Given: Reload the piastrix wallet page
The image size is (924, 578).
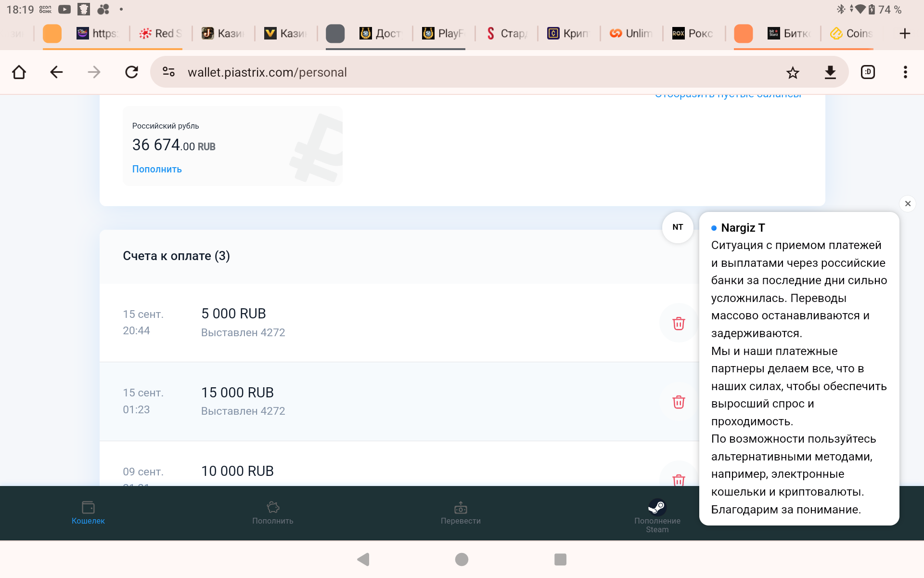Looking at the screenshot, I should point(131,73).
